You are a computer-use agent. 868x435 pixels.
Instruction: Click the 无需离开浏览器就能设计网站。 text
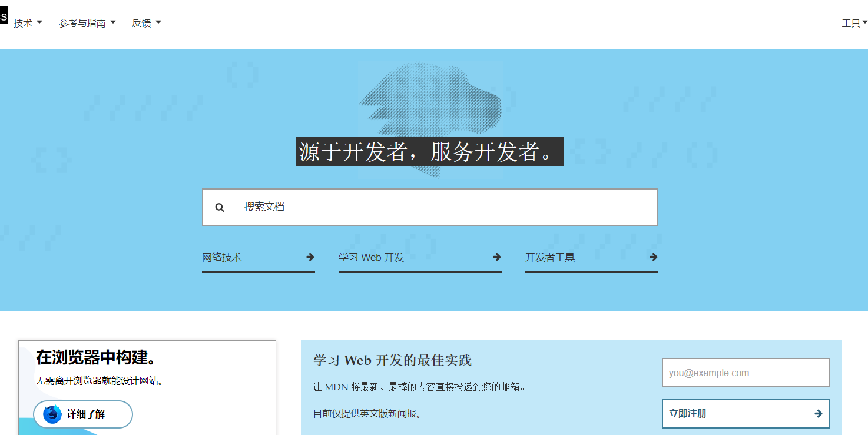pos(100,381)
